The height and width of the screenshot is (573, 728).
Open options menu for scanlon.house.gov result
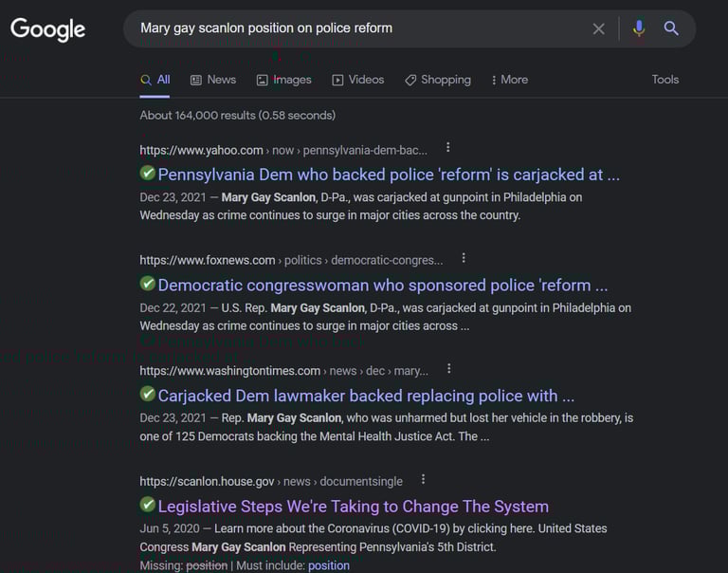[x=423, y=479]
